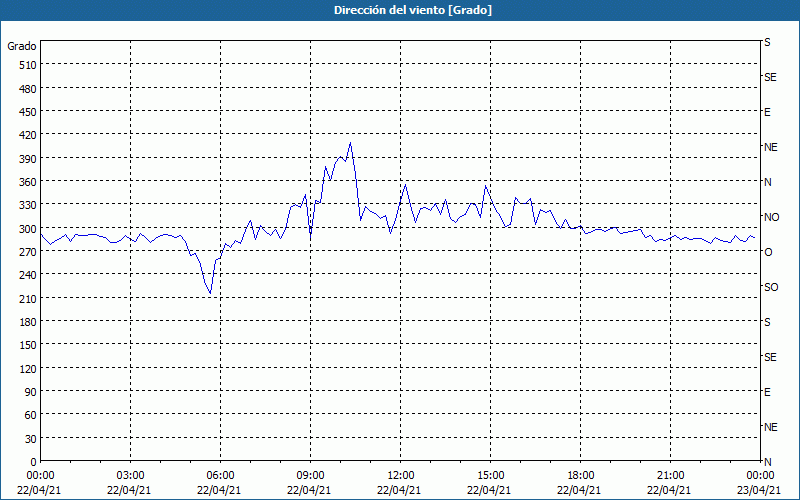Click the 180 y-axis tick label

[x=29, y=322]
